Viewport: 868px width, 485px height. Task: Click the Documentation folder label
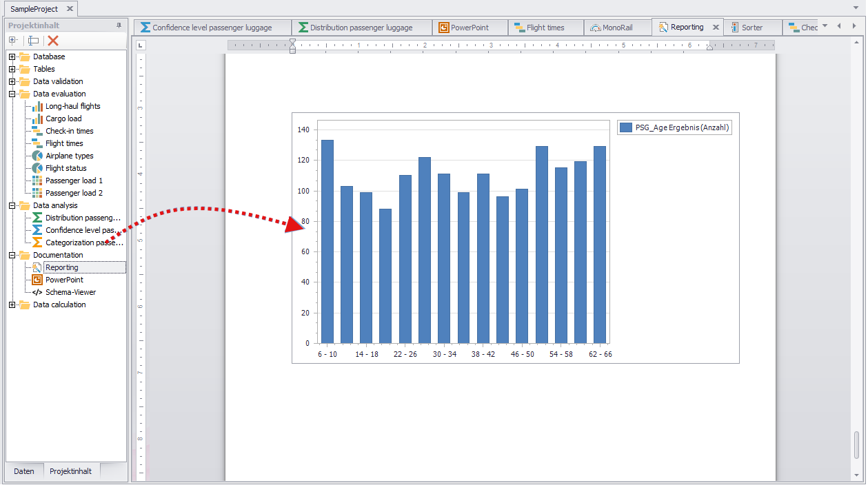point(58,255)
